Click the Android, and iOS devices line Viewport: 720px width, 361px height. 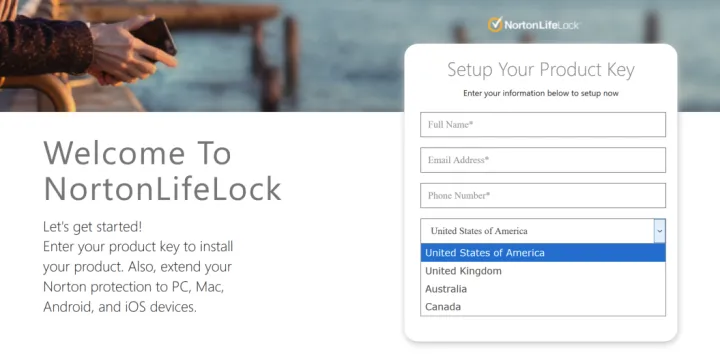[x=120, y=307]
